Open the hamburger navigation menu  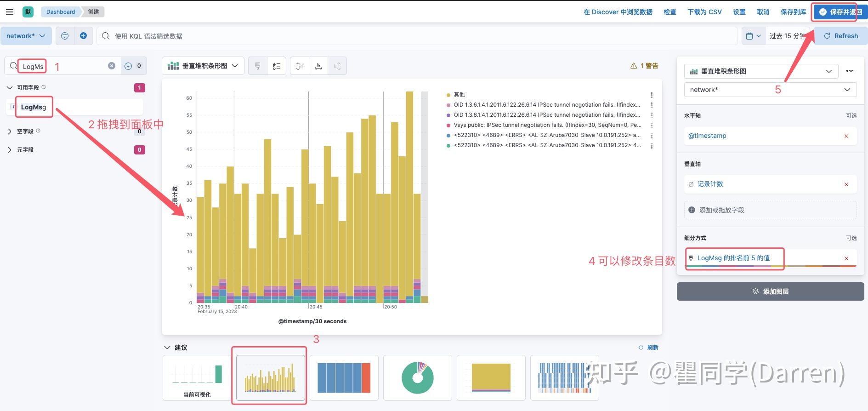(x=9, y=12)
